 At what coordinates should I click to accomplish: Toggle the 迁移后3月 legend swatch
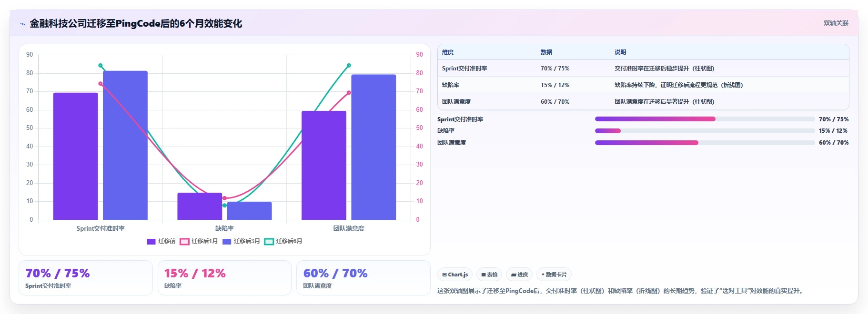pyautogui.click(x=227, y=242)
